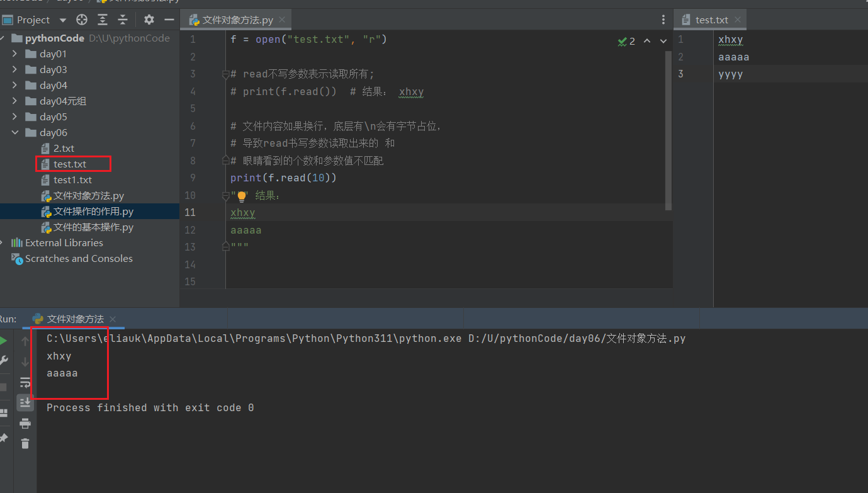This screenshot has height=493, width=868.
Task: Select 文件对象方法.py in project tree
Action: 89,195
